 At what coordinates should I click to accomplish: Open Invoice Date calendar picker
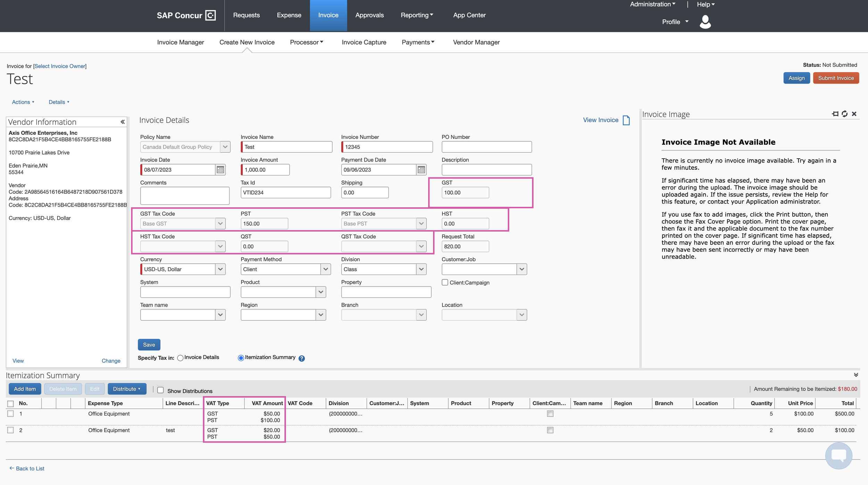pyautogui.click(x=220, y=170)
